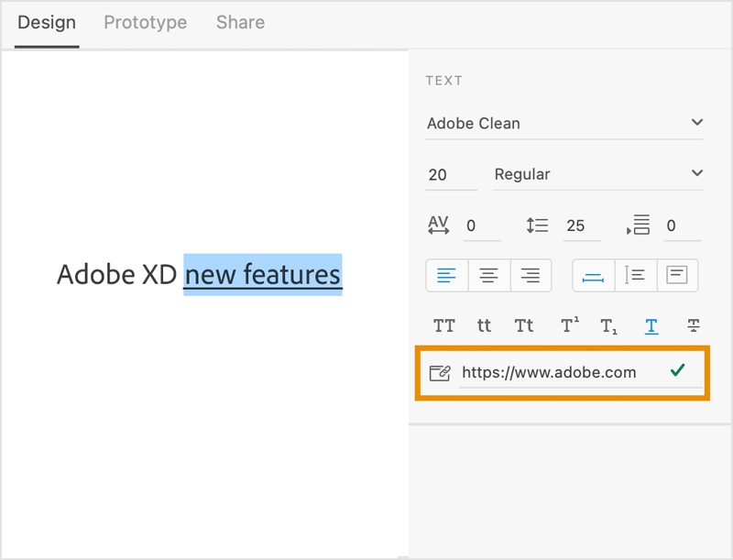Switch to the Prototype tab
This screenshot has width=733, height=560.
(x=145, y=23)
